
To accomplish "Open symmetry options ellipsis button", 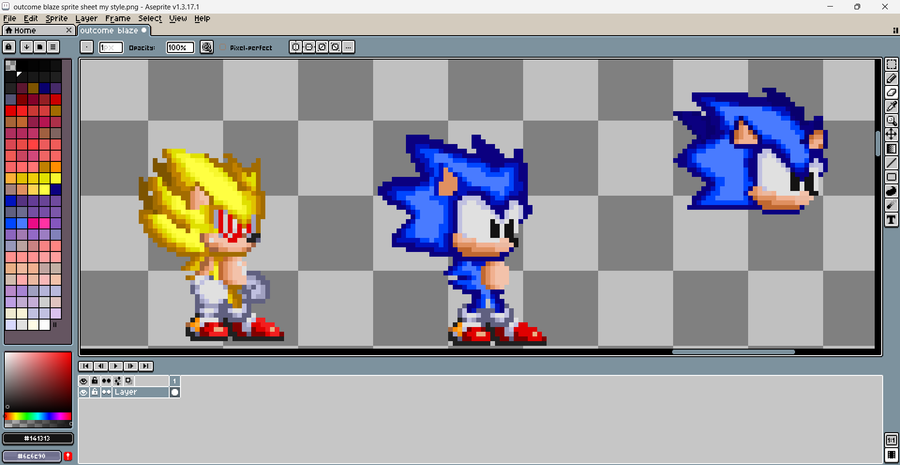I will [x=348, y=47].
